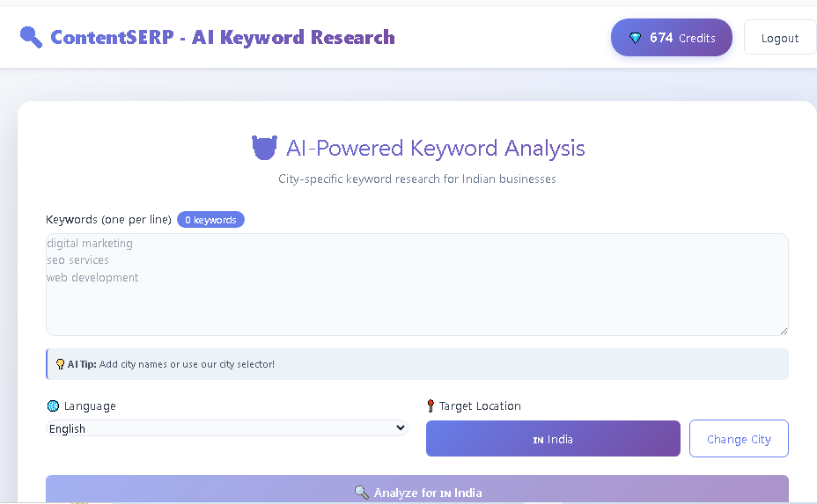Click the magnifier logo icon beside ContentSERP
The height and width of the screenshot is (504, 817).
point(31,38)
